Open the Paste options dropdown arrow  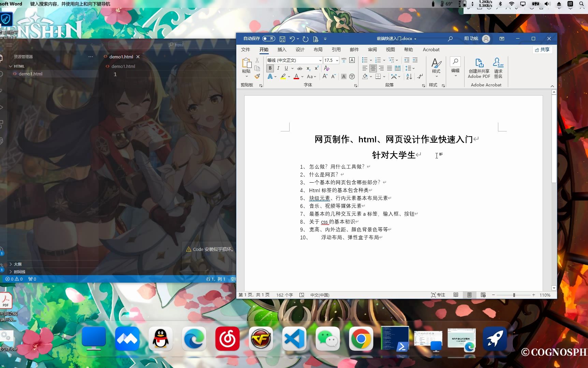pos(246,76)
